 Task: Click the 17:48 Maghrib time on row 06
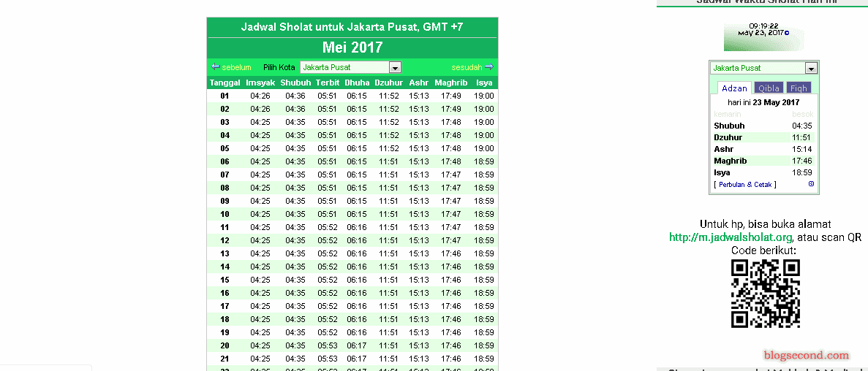(x=451, y=161)
